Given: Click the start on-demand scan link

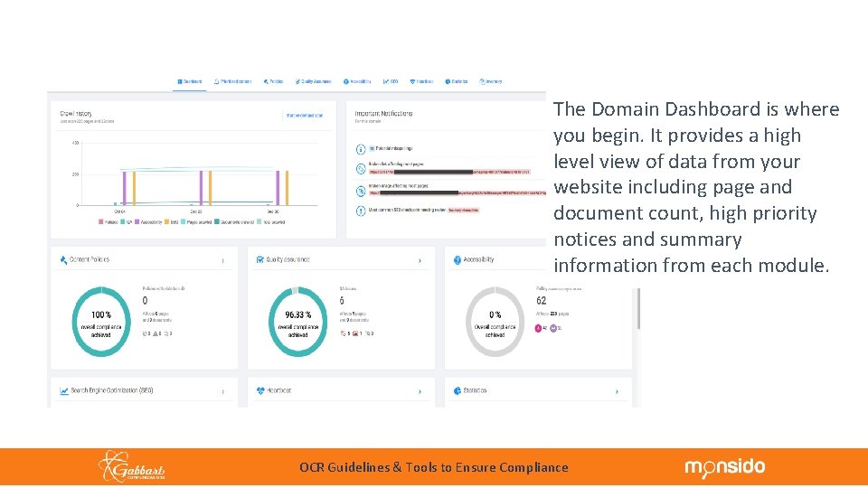Looking at the screenshot, I should tap(305, 116).
